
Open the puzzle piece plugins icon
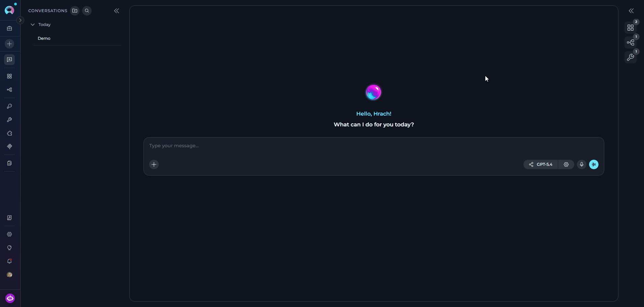point(9,133)
